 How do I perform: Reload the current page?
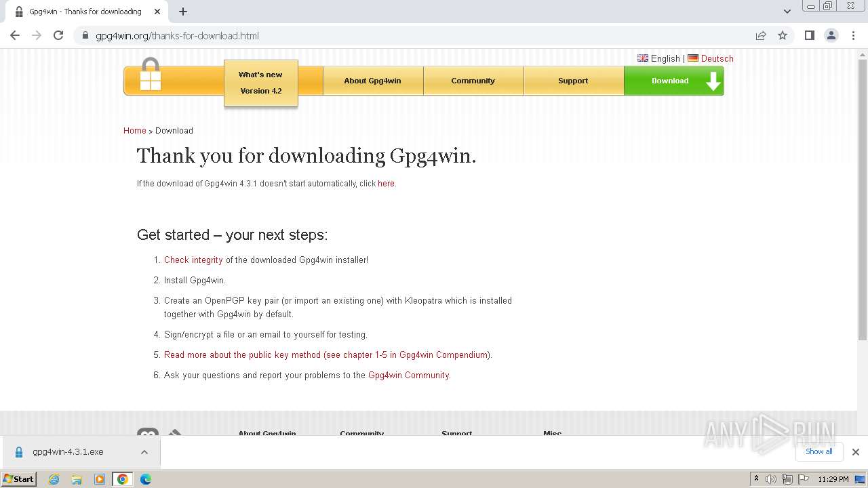point(58,36)
